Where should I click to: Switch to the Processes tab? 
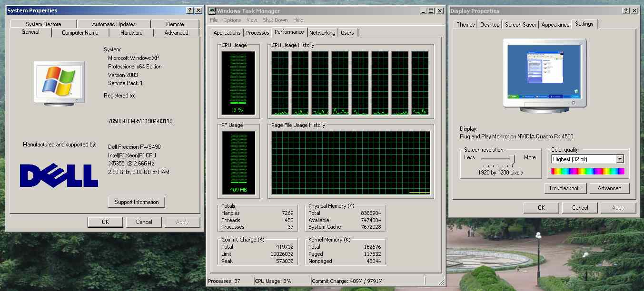pyautogui.click(x=258, y=33)
